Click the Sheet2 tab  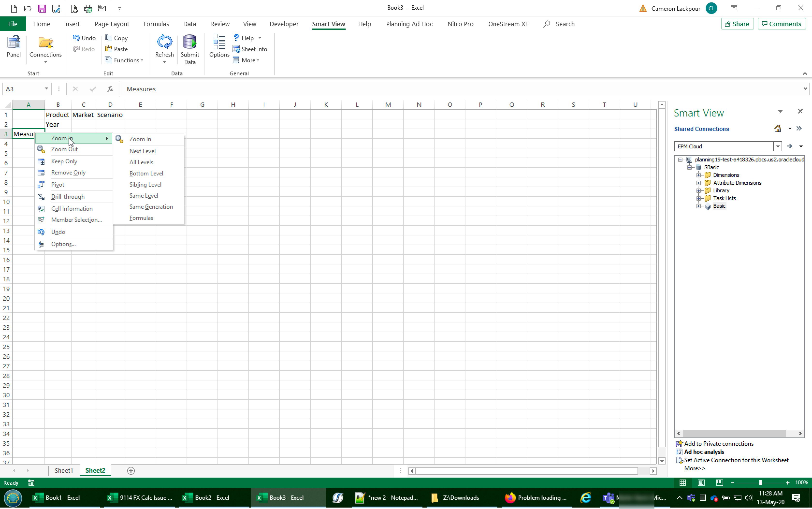(x=95, y=470)
